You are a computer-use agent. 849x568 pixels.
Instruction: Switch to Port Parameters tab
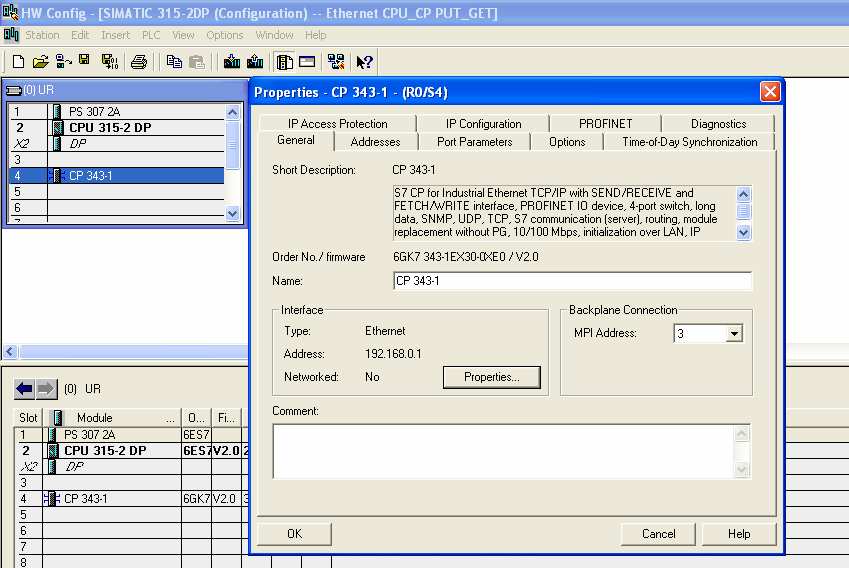pos(475,142)
